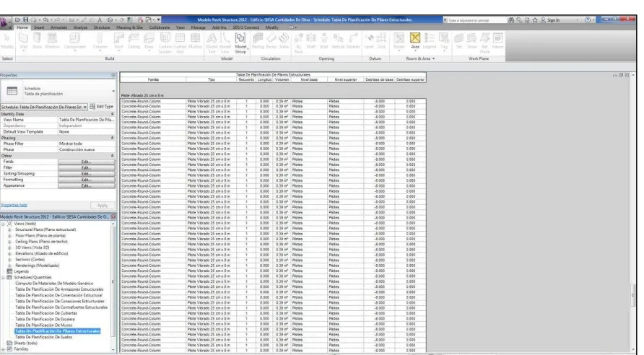The image size is (644, 355).
Task: Open the Revit application menu button
Action: (5, 22)
